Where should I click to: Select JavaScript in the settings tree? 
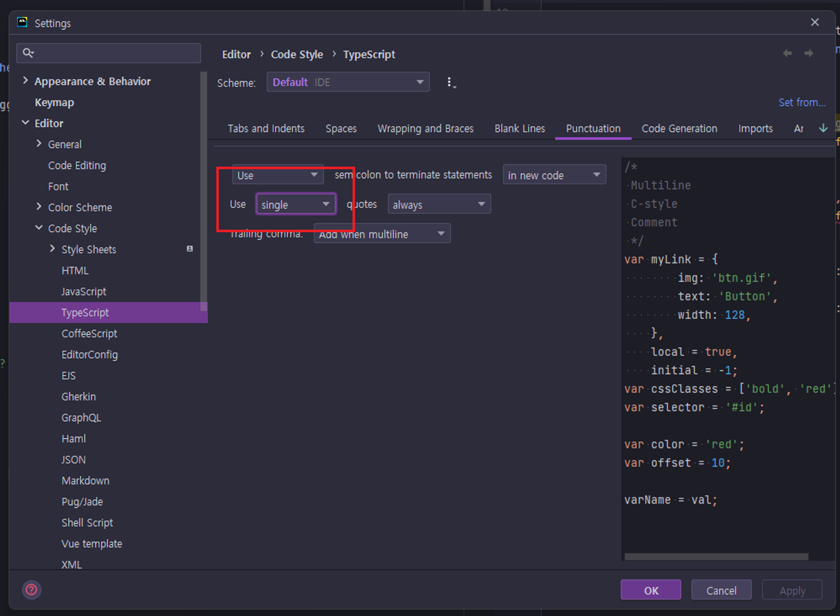[x=84, y=291]
